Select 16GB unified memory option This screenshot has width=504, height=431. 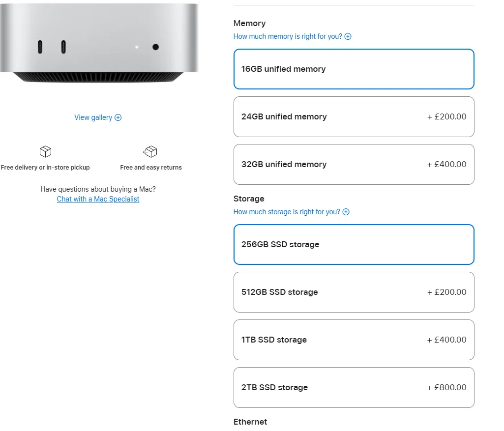pyautogui.click(x=354, y=69)
